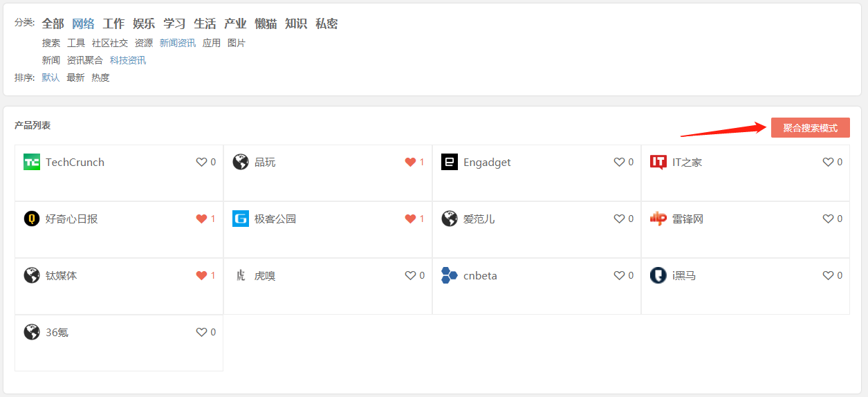
Task: Like TechCrunch with its heart icon
Action: 201,163
